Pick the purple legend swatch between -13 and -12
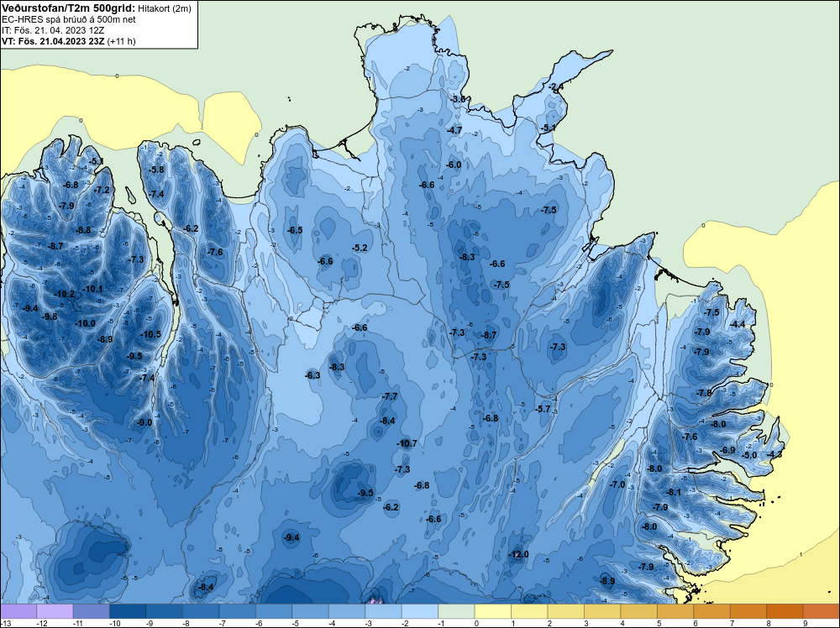The width and height of the screenshot is (840, 628). (x=18, y=611)
